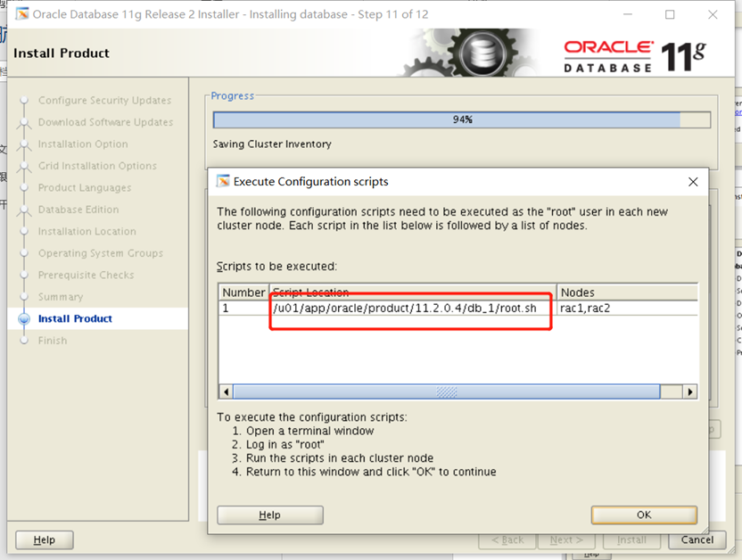Select Download Software Updates step
The image size is (742, 560).
click(105, 122)
